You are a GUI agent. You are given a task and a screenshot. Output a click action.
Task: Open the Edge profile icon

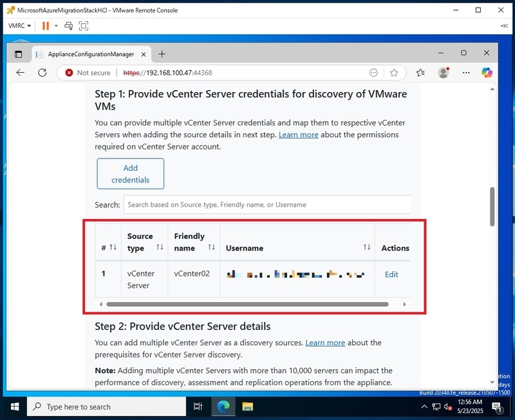[x=444, y=73]
